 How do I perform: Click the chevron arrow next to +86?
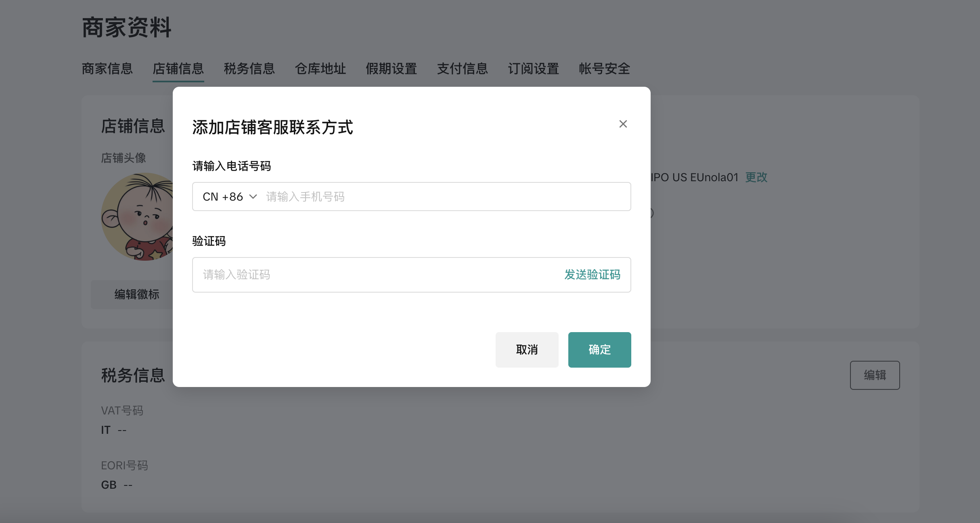point(253,197)
